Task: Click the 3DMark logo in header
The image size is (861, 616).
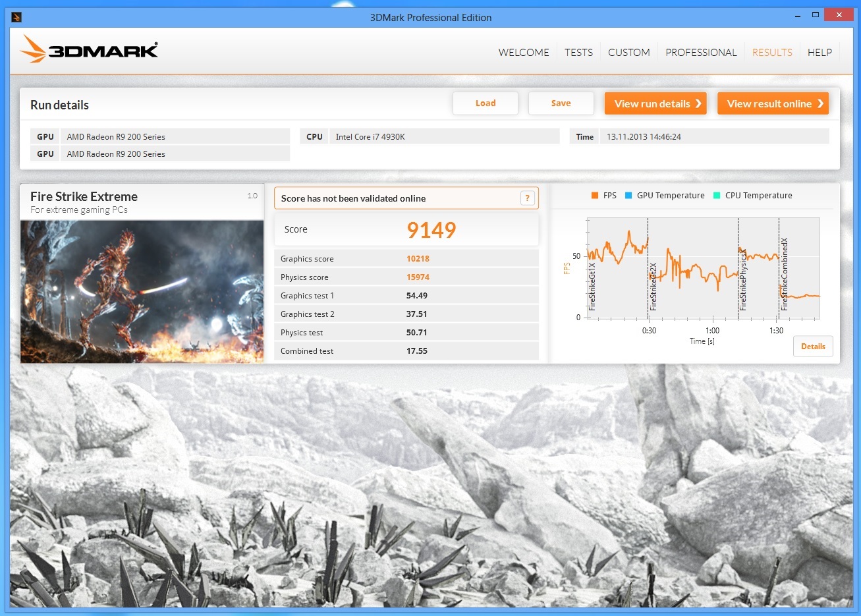Action: [89, 49]
